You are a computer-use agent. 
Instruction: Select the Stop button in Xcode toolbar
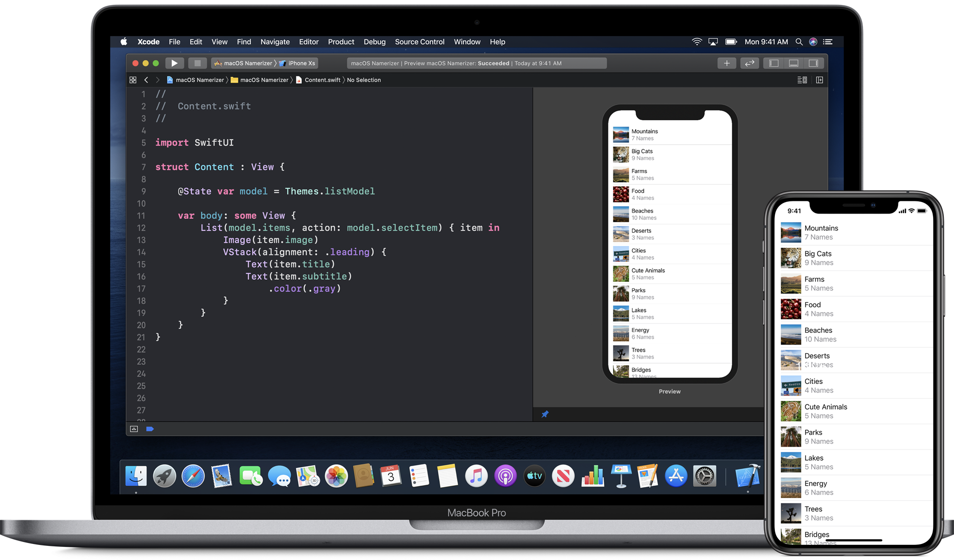point(197,63)
